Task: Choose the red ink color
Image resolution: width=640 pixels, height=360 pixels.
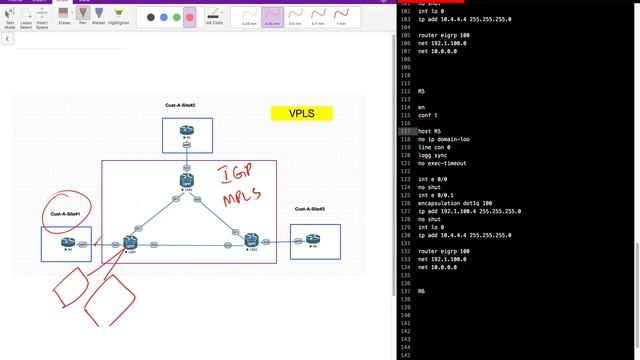Action: click(x=190, y=17)
